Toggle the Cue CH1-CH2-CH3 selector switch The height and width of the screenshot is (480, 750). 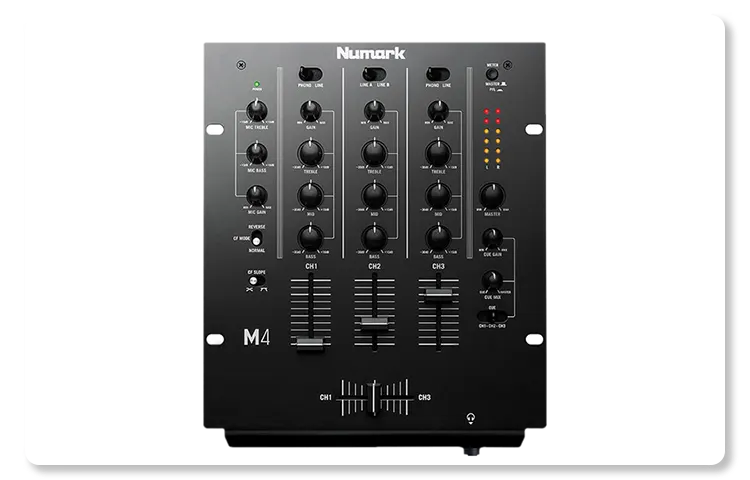(x=492, y=316)
